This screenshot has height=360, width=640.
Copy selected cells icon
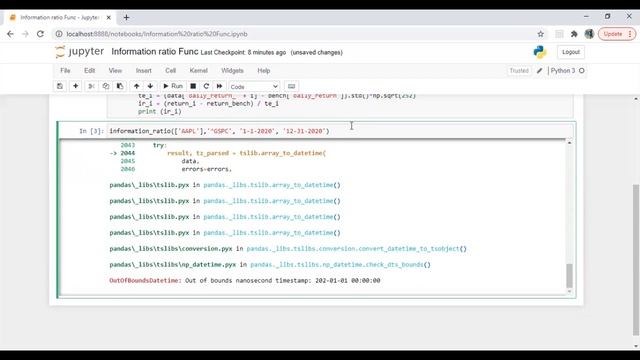pos(106,86)
